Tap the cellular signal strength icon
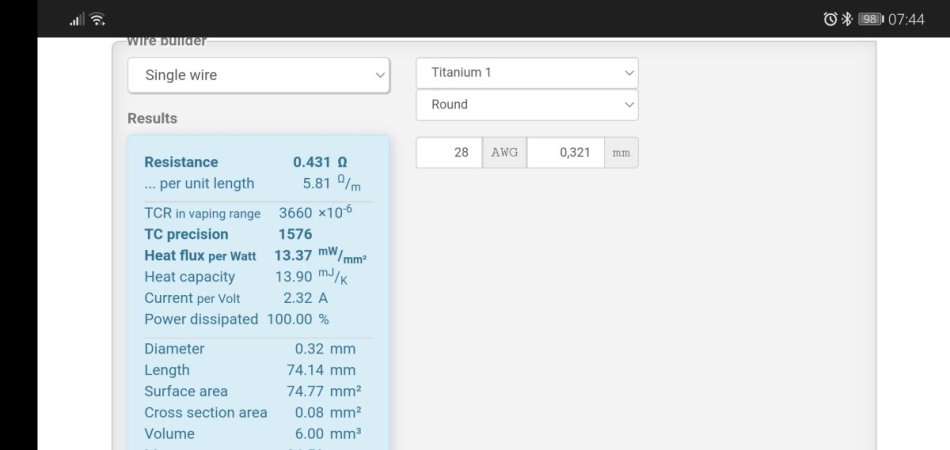The width and height of the screenshot is (950, 450). coord(77,19)
